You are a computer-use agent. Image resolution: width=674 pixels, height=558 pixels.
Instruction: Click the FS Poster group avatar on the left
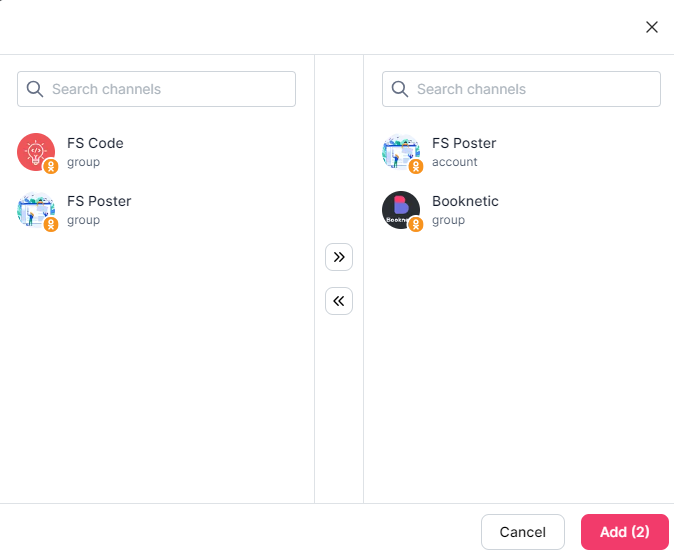tap(35, 209)
